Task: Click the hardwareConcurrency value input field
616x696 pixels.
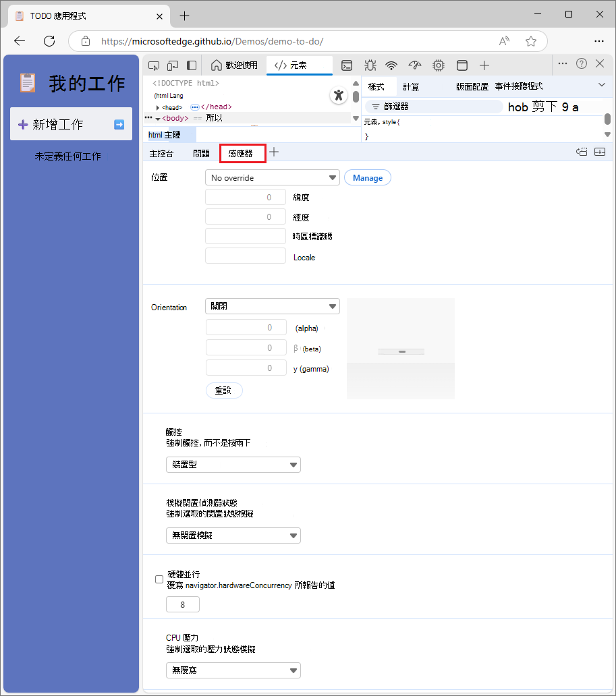Action: click(x=182, y=604)
